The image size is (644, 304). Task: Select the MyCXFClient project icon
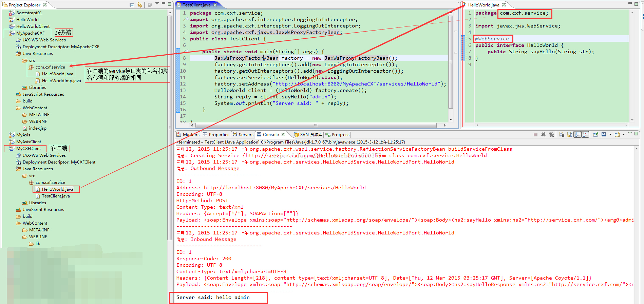(x=12, y=149)
